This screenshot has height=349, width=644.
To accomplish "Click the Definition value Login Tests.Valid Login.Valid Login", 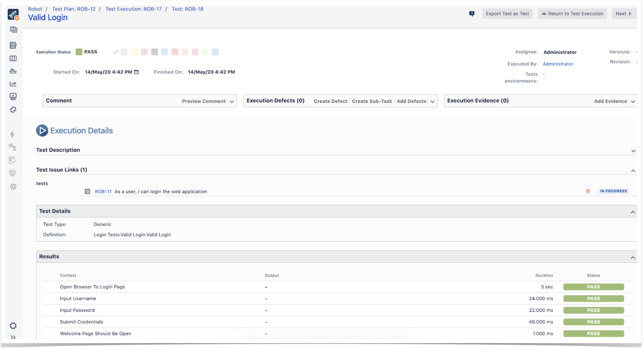I will coord(132,235).
